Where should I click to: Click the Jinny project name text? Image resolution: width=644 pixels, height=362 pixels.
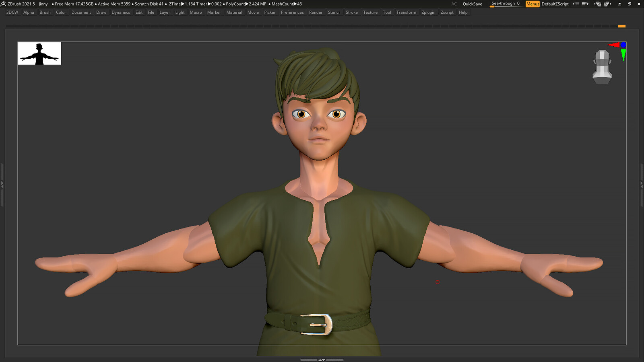[43, 4]
